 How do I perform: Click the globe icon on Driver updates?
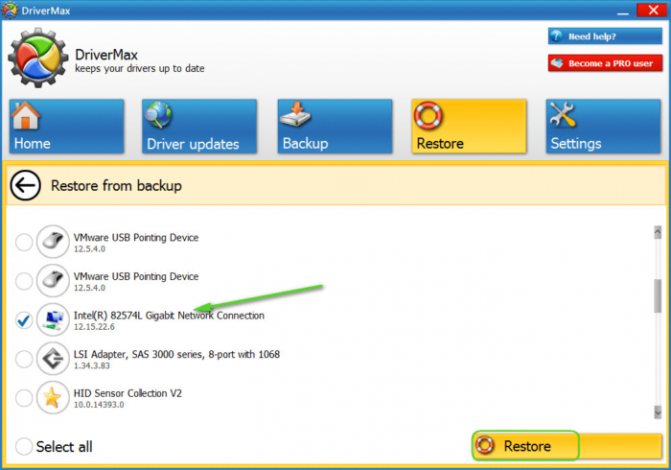click(x=158, y=116)
